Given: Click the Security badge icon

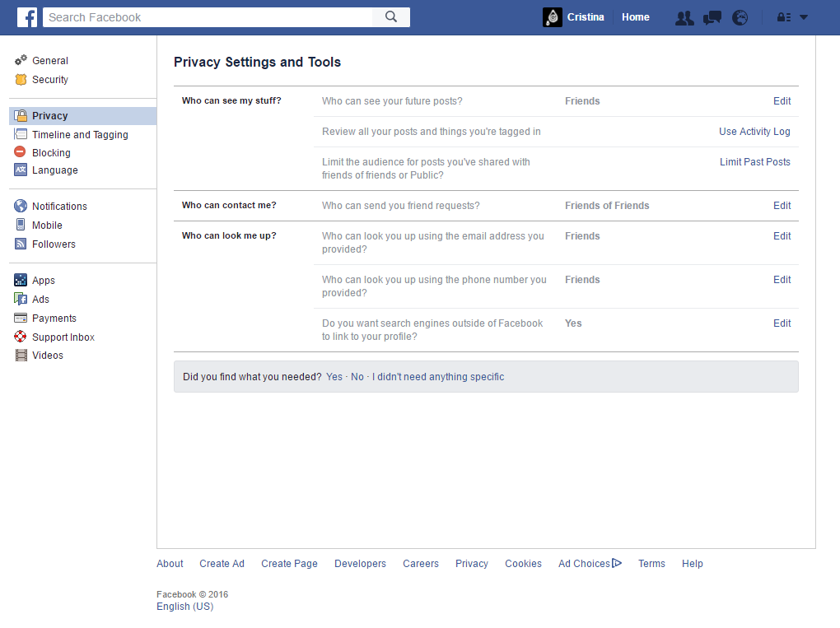Looking at the screenshot, I should (x=21, y=79).
